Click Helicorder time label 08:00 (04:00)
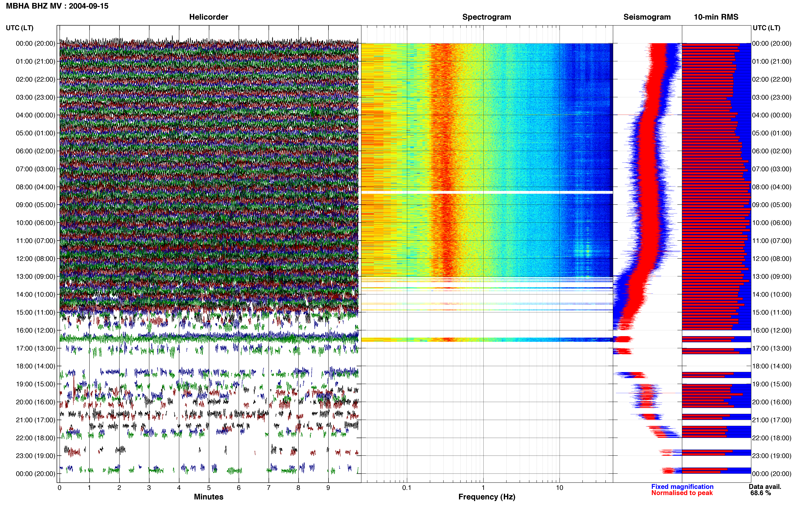This screenshot has height=508, width=812. [36, 187]
